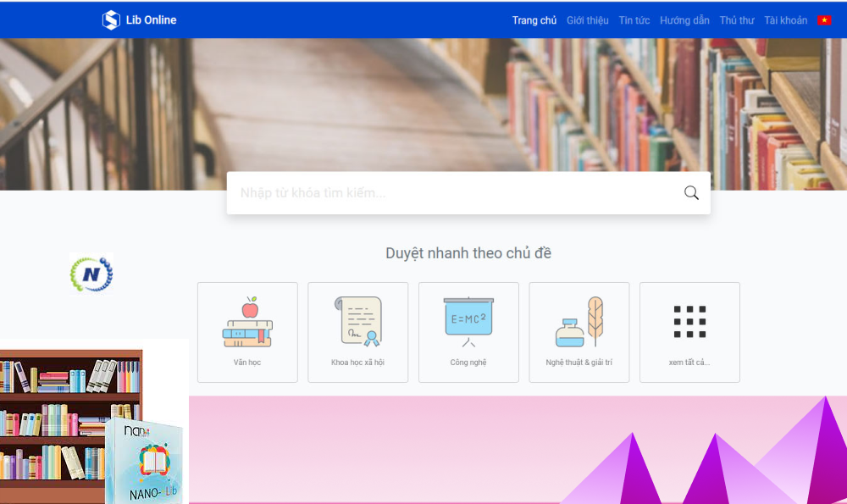Choose the Nghệ thuật & giải trí quill icon
847x504 pixels.
579,322
